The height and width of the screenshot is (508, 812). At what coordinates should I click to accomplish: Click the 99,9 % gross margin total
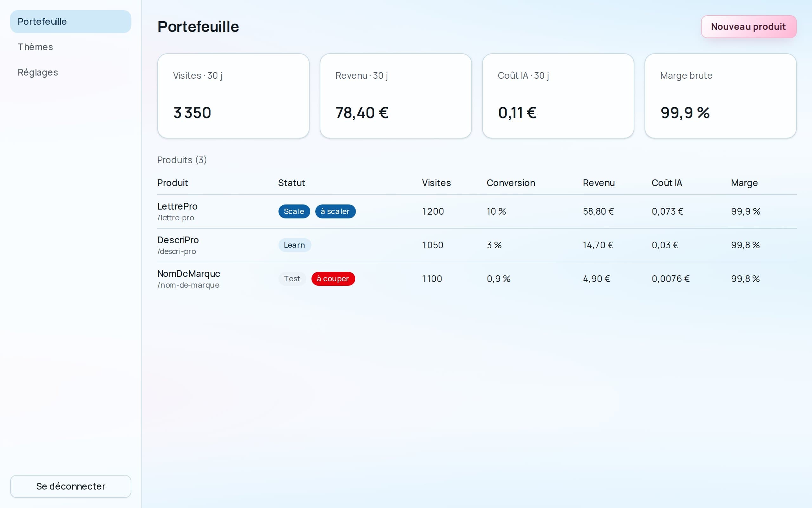pyautogui.click(x=685, y=112)
